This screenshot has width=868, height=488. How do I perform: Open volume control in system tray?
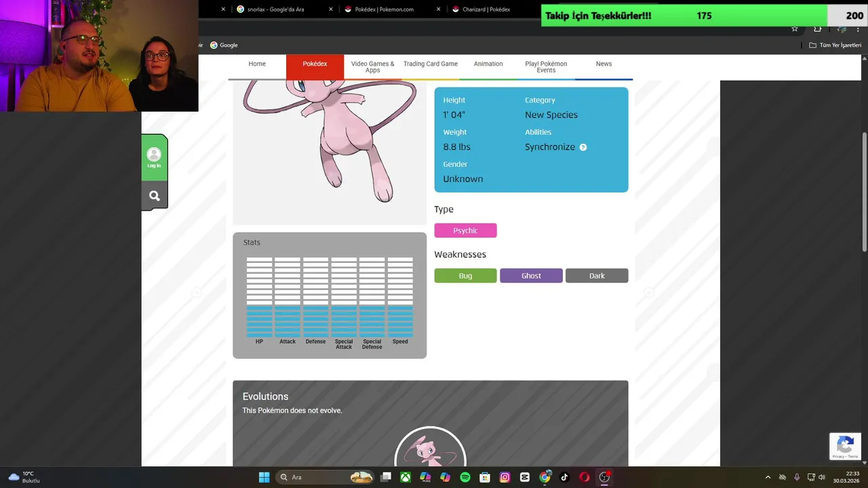(822, 477)
